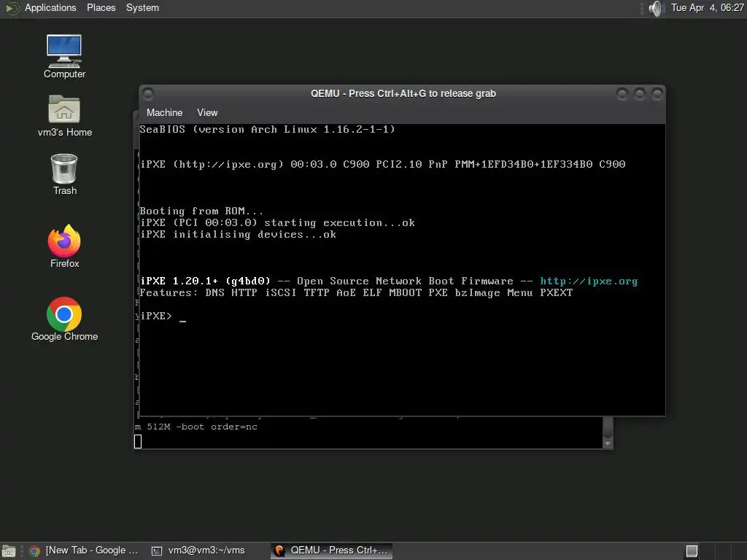
Task: Open the Applications menu
Action: click(50, 7)
